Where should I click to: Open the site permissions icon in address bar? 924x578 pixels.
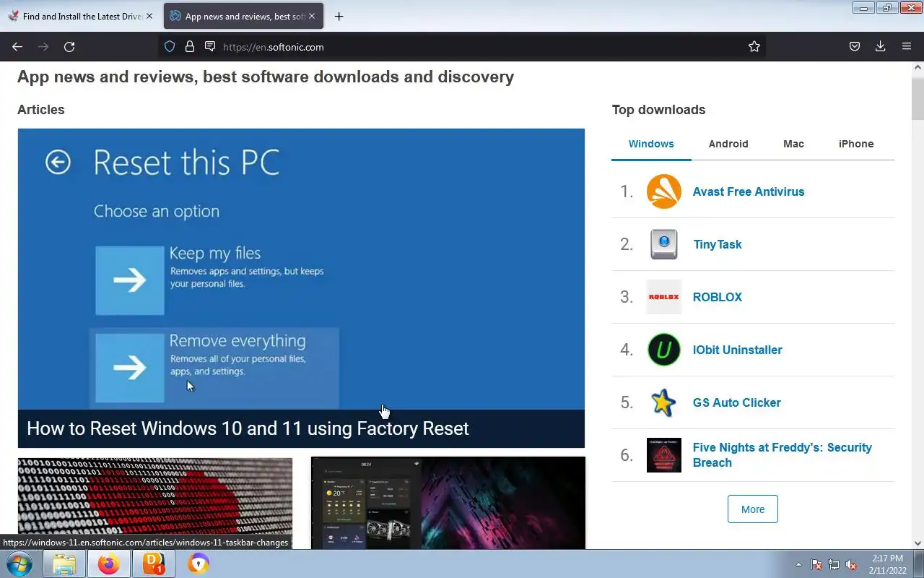coord(210,47)
